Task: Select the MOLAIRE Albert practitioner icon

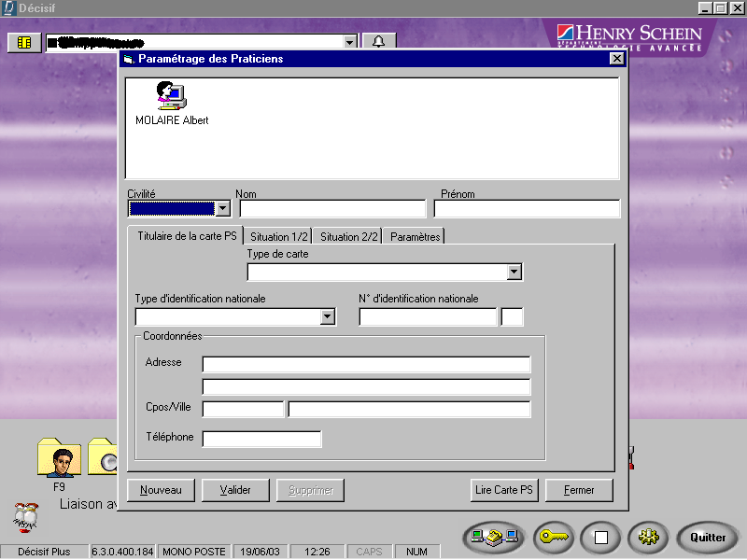Action: [171, 97]
